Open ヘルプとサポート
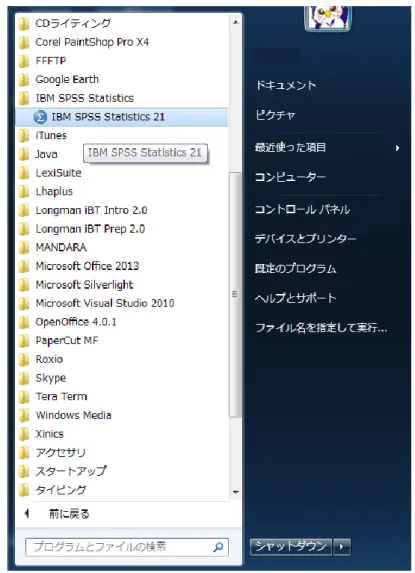Screen dimensions: 415x573 (x=296, y=298)
